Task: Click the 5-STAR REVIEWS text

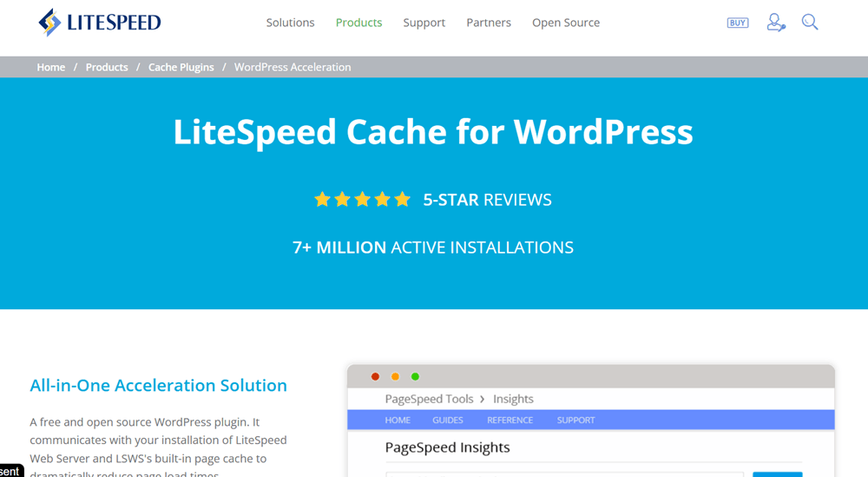Action: click(487, 200)
